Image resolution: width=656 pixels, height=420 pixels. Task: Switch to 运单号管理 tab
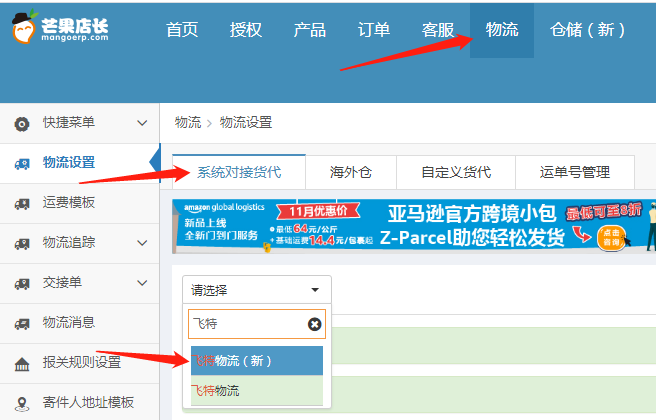(x=575, y=172)
